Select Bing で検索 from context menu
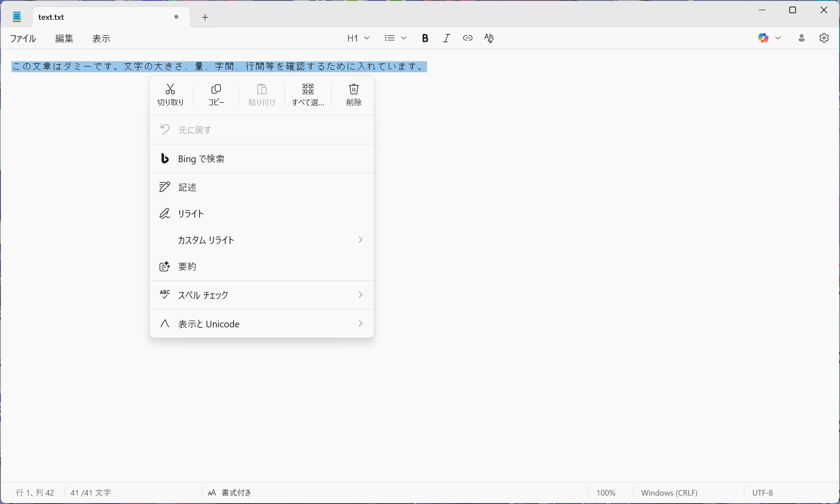This screenshot has height=504, width=840. 262,159
